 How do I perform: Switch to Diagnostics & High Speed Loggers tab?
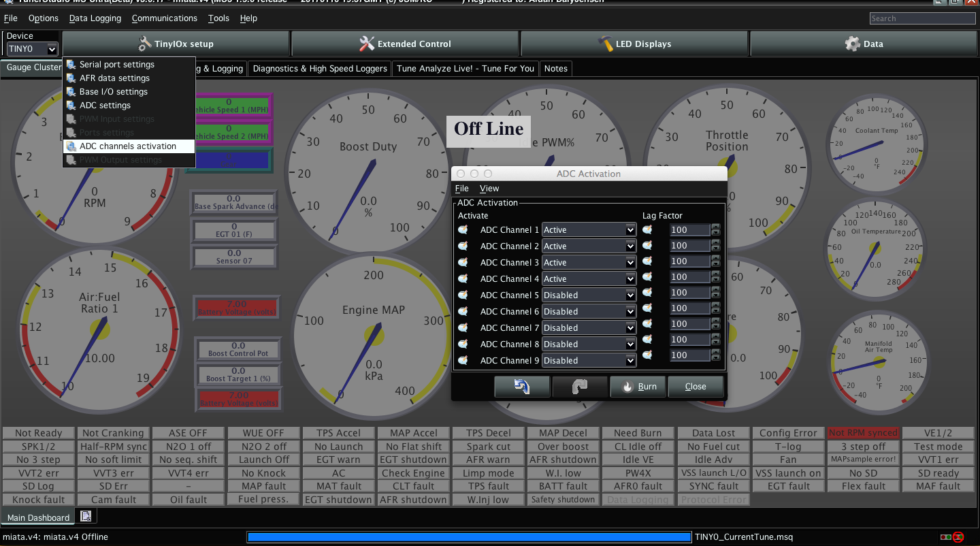(319, 69)
